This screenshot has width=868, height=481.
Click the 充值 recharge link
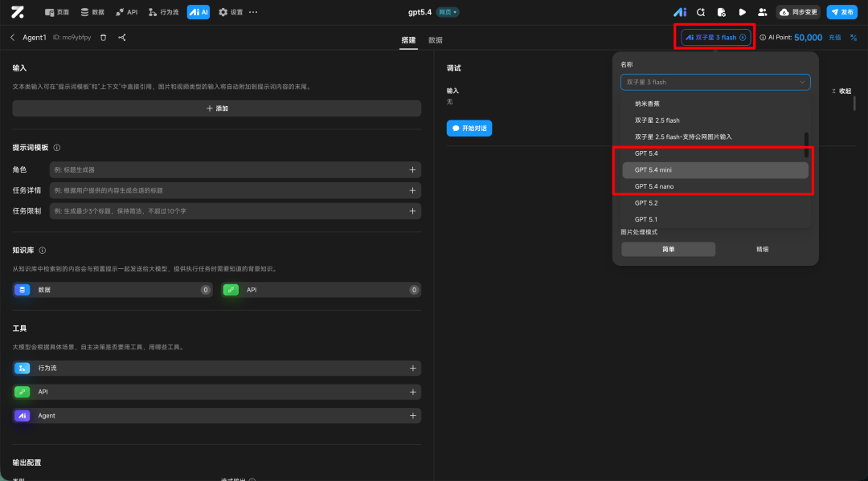pos(835,38)
